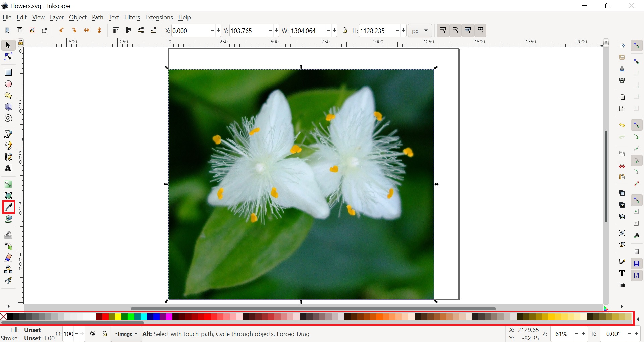
Task: Choose the Ellipse drawing tool
Action: point(8,84)
